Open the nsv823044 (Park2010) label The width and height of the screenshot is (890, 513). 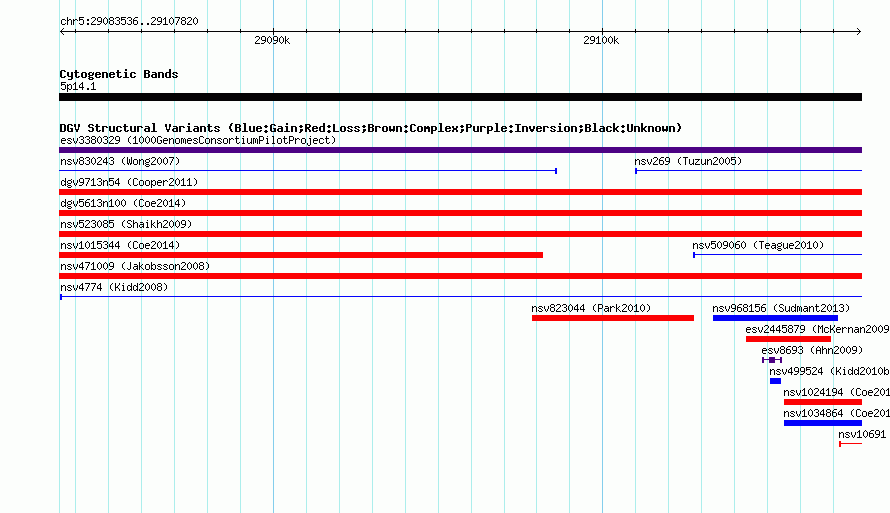click(591, 308)
